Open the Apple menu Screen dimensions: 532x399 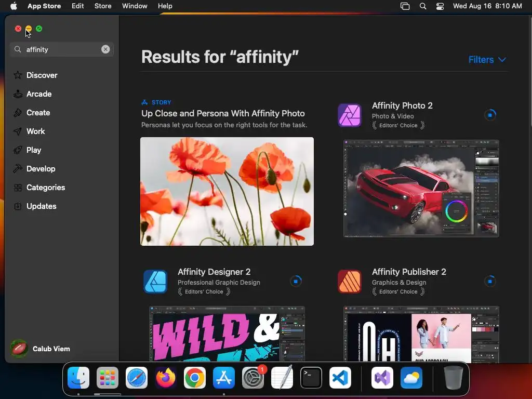(14, 6)
